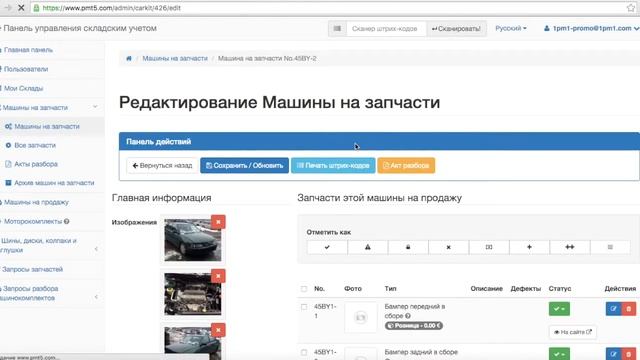Open Архив машин на запчасти
Screen dimensions: 640x360
tap(54, 183)
